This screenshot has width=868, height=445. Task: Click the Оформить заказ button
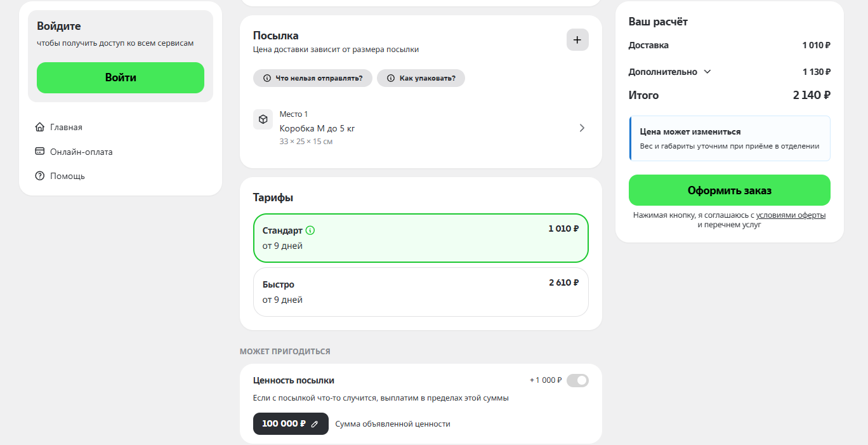[x=730, y=190]
